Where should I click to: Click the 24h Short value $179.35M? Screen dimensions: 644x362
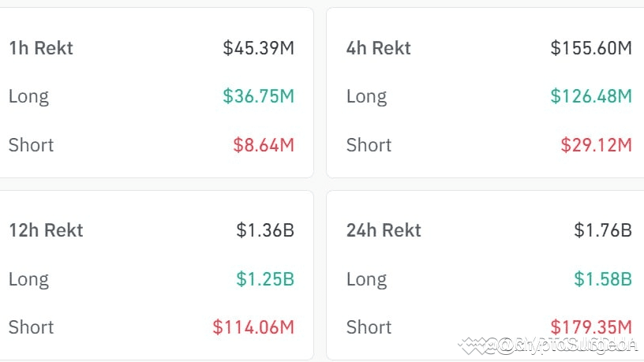pos(591,327)
